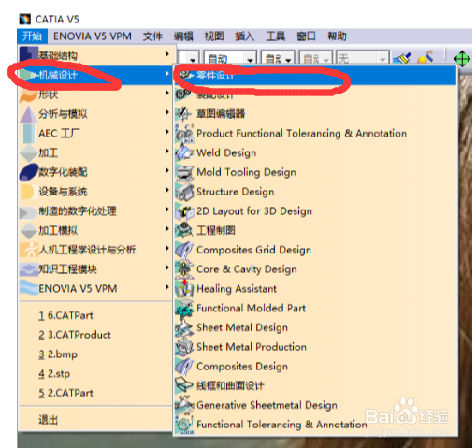Open recent file 3 2.bmp
This screenshot has width=476, height=448.
tap(58, 354)
